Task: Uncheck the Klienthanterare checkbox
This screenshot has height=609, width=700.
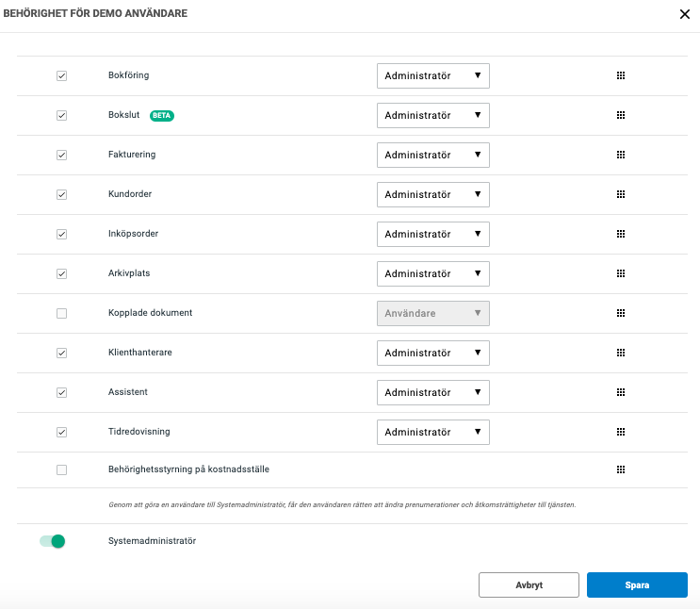Action: point(61,353)
